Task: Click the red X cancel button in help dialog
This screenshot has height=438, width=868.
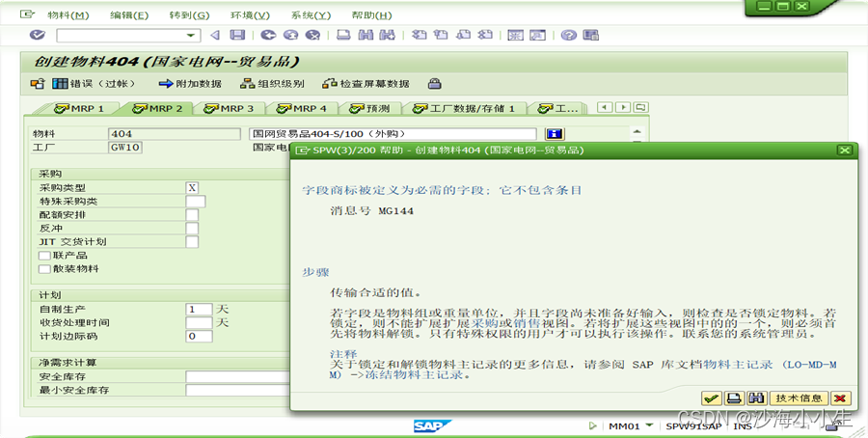Action: [x=841, y=398]
